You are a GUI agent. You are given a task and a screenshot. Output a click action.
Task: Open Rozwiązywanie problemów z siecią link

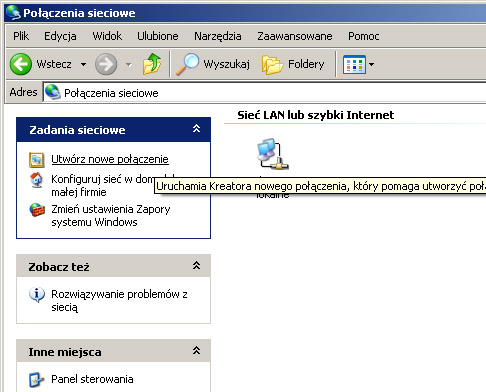[119, 300]
